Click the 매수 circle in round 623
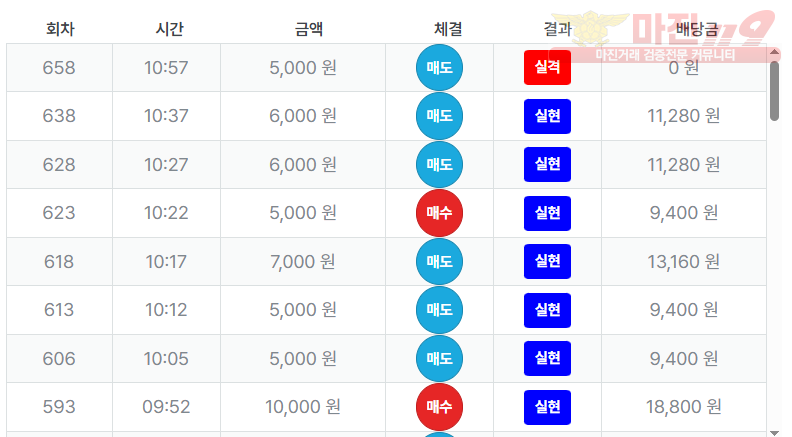792x437 pixels. (x=439, y=213)
